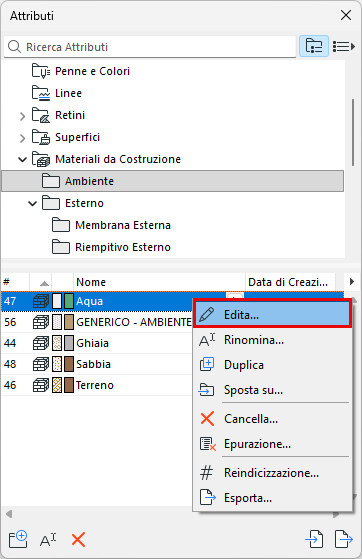Expand the Superfici folder
This screenshot has height=559, width=362.
coord(22,138)
